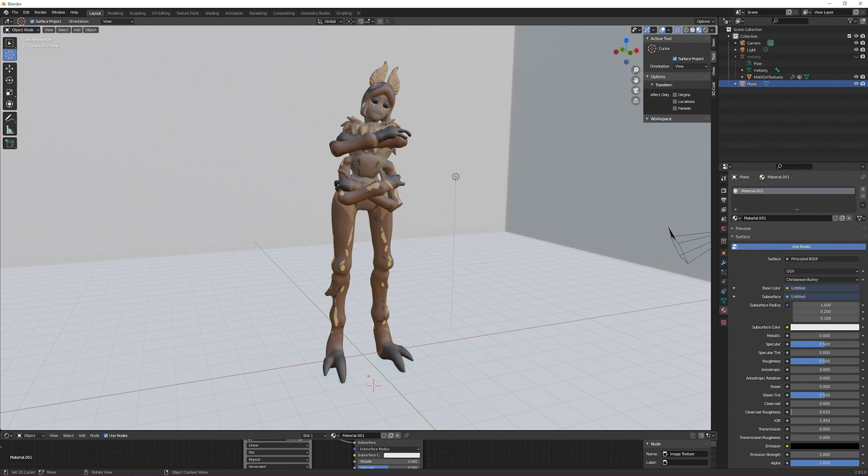Open the Object properties tab icon

click(723, 253)
